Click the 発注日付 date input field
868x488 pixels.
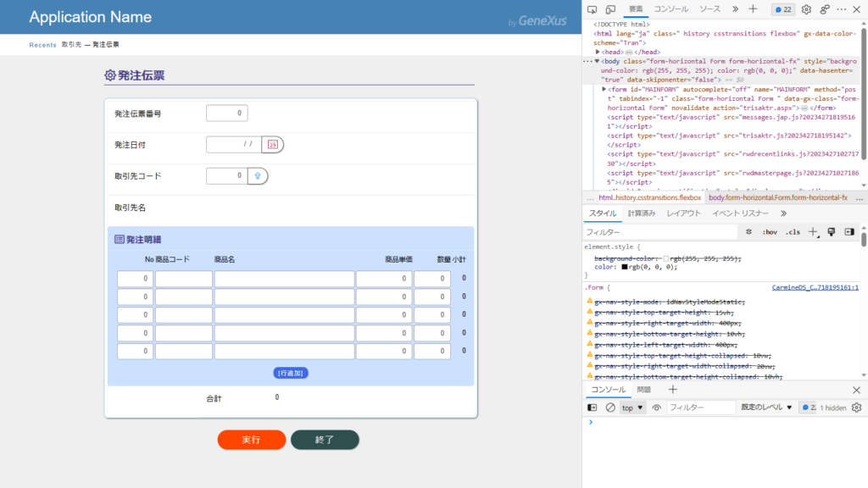[x=234, y=144]
